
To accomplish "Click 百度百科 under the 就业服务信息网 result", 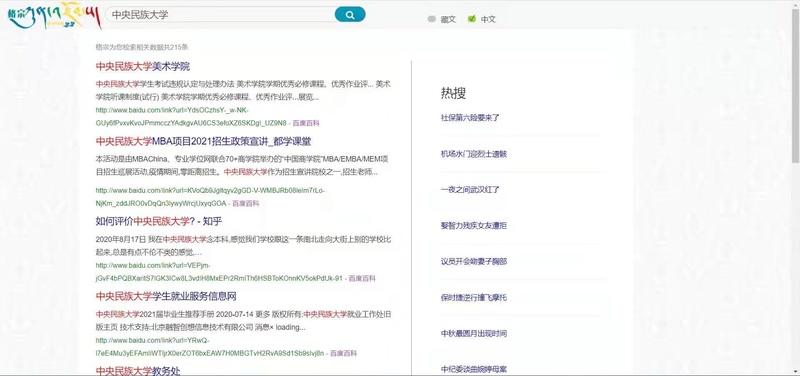I will (343, 353).
